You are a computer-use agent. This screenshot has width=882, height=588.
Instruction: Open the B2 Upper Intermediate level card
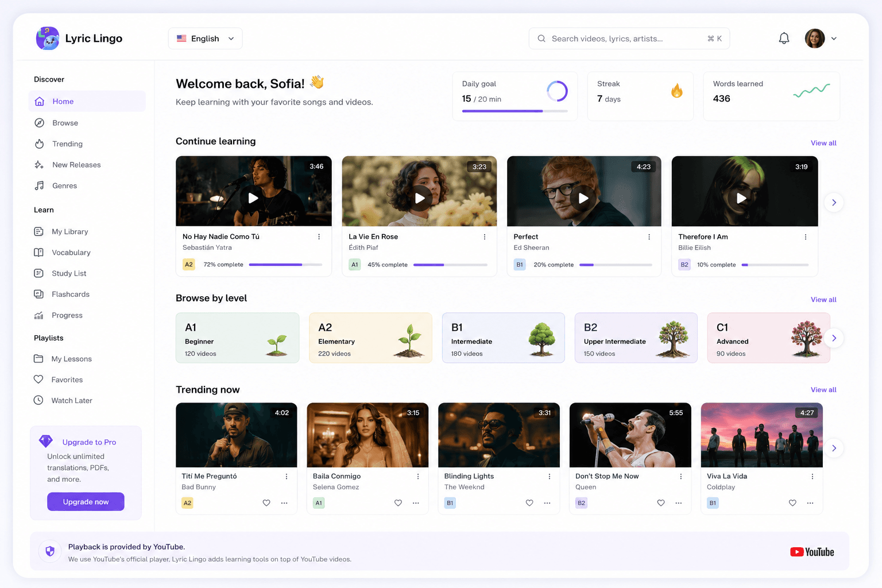pyautogui.click(x=636, y=338)
